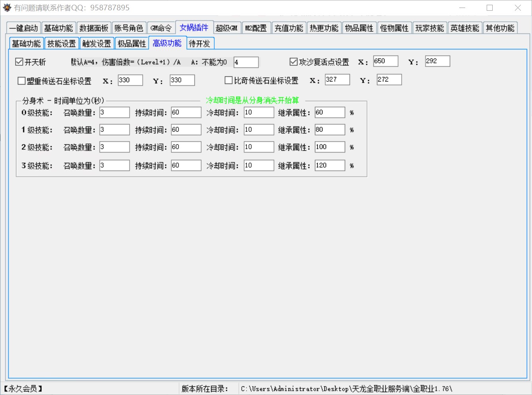The width and height of the screenshot is (532, 395).
Task: Click the 版本所在目录 status label
Action: coord(205,389)
